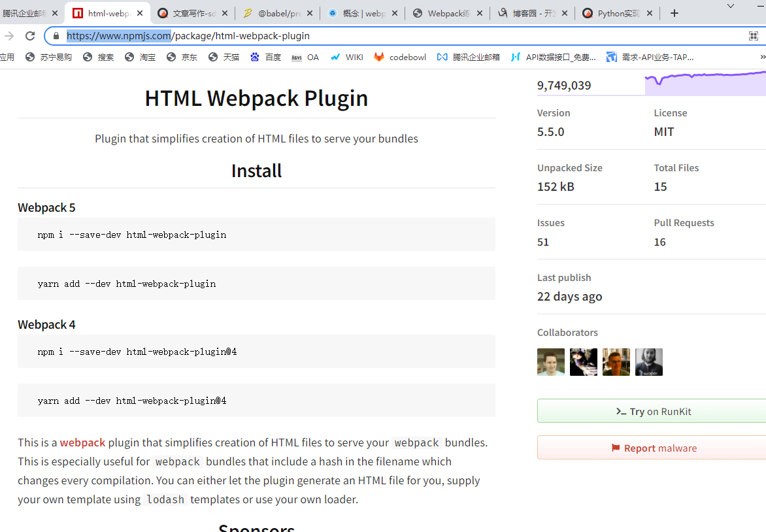Click the 152 kB unpacked size

pos(556,187)
